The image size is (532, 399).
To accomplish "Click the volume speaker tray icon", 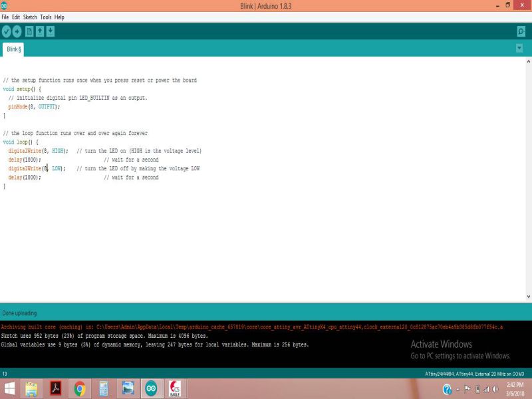I will tap(495, 389).
